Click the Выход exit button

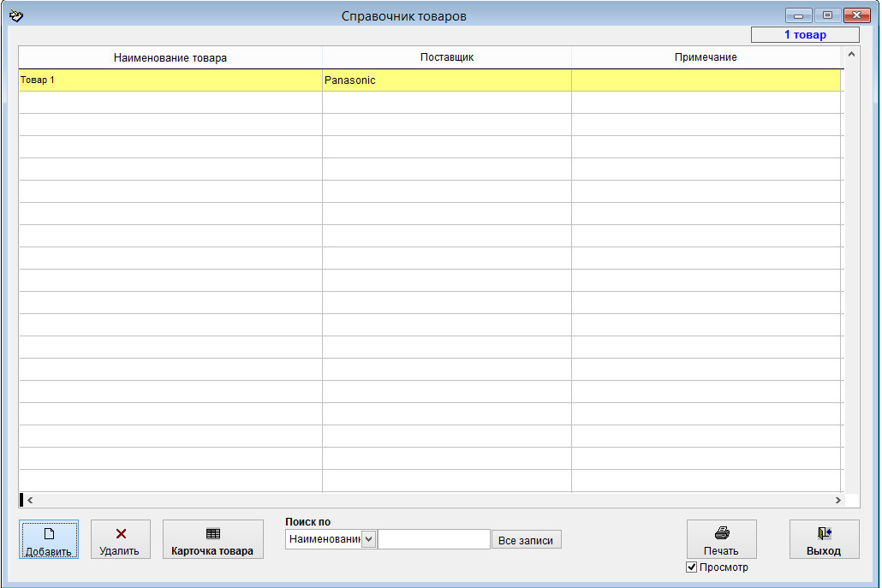(x=824, y=539)
